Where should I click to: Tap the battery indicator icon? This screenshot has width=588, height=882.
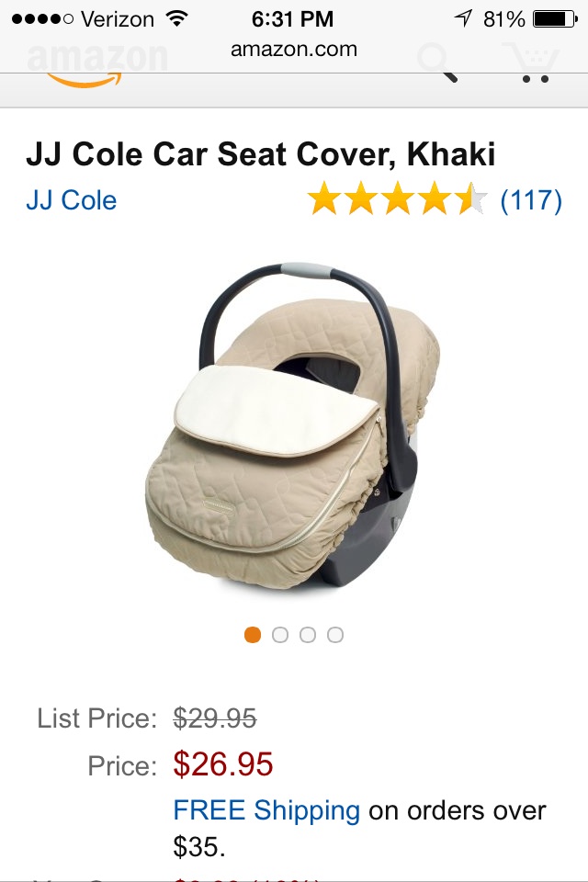(555, 19)
